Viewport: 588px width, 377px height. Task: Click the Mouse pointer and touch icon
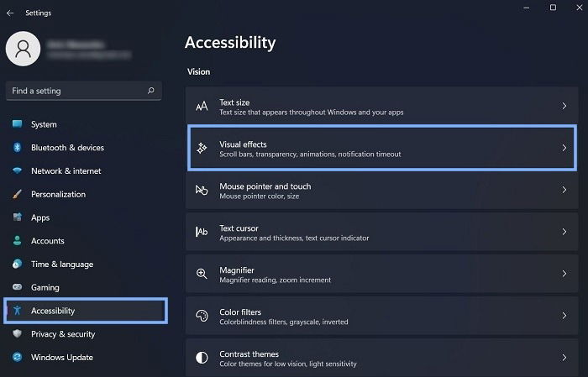202,190
